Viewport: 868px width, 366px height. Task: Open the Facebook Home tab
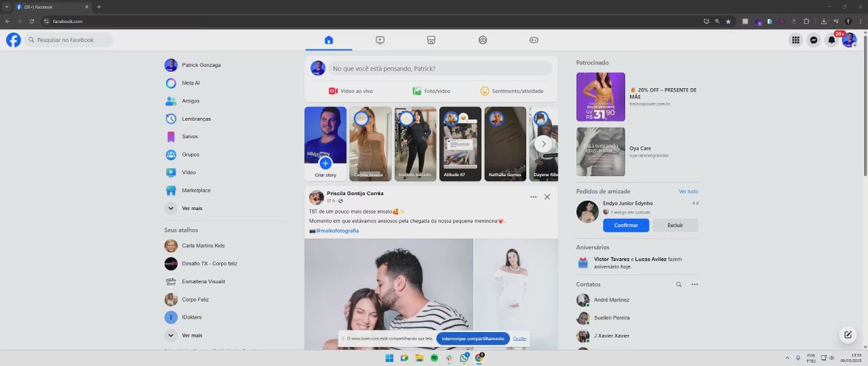[x=329, y=40]
